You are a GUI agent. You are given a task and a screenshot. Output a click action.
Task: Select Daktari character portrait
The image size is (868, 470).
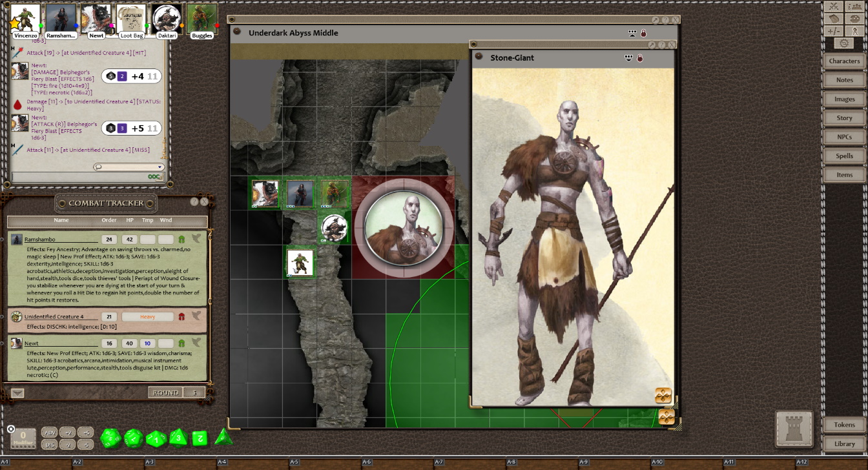(167, 21)
